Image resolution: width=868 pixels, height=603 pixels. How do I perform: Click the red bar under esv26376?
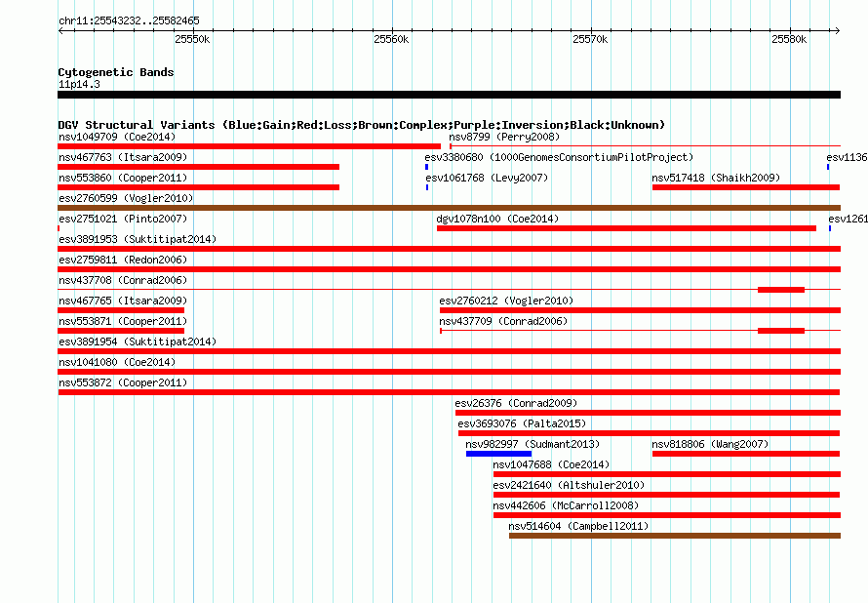(649, 413)
